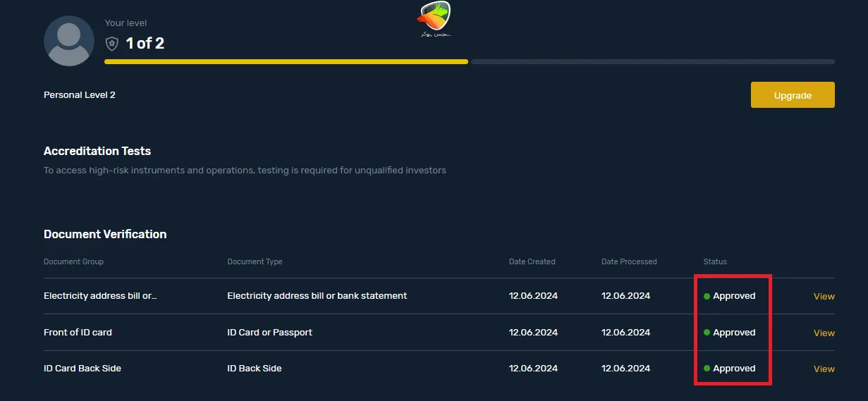
Task: Click the green status dot for ID Card Back Side
Action: (x=707, y=369)
